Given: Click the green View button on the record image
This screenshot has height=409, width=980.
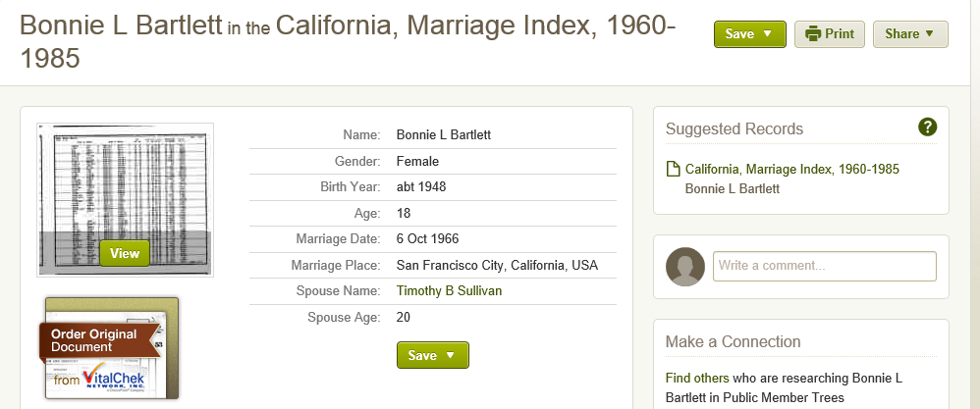Looking at the screenshot, I should 125,253.
